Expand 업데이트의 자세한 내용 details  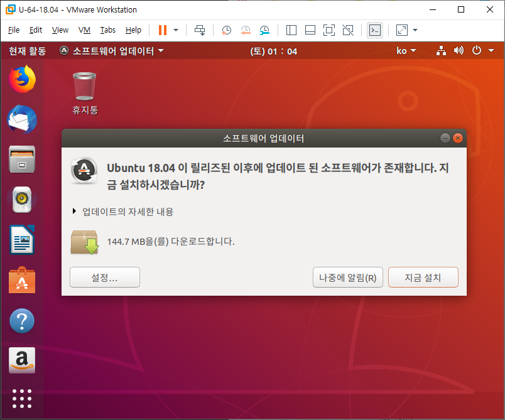pyautogui.click(x=123, y=212)
